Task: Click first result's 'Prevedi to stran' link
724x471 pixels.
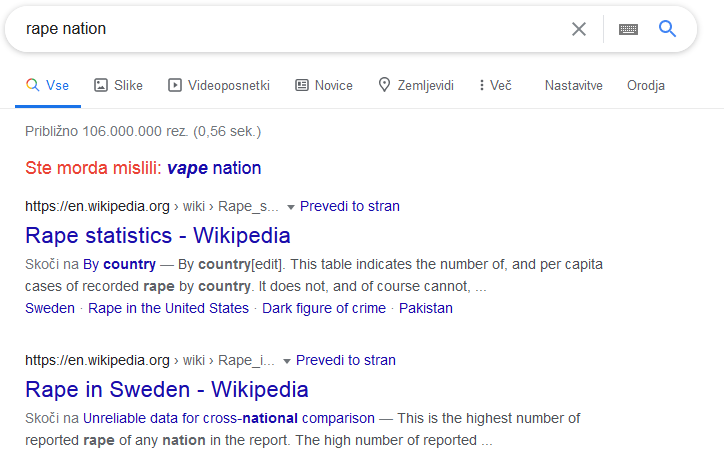Action: (350, 206)
